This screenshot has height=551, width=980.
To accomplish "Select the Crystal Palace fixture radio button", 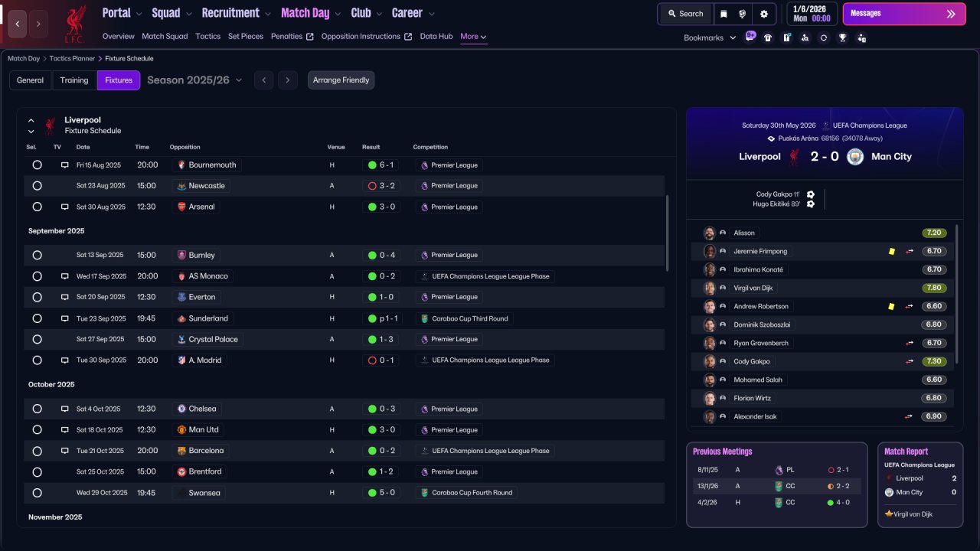I will click(x=37, y=339).
